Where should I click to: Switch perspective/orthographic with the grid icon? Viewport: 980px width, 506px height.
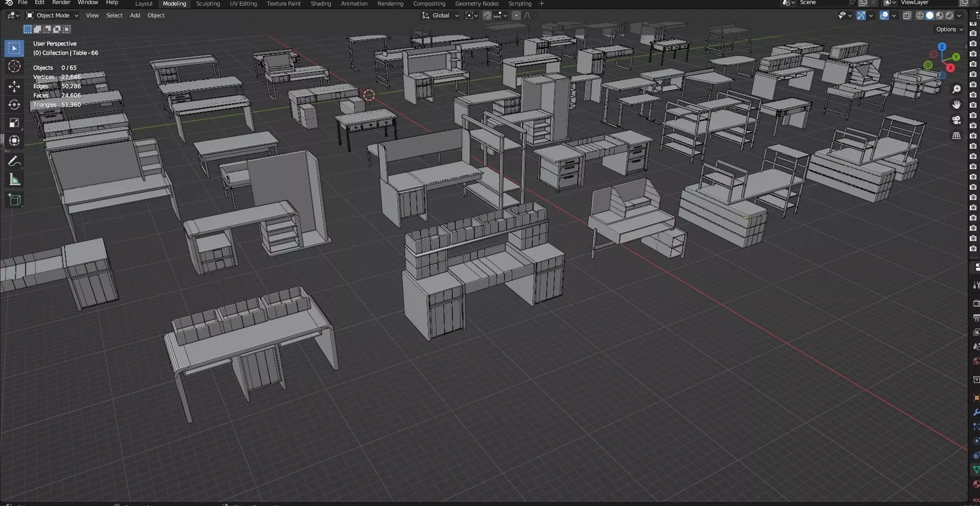(956, 136)
